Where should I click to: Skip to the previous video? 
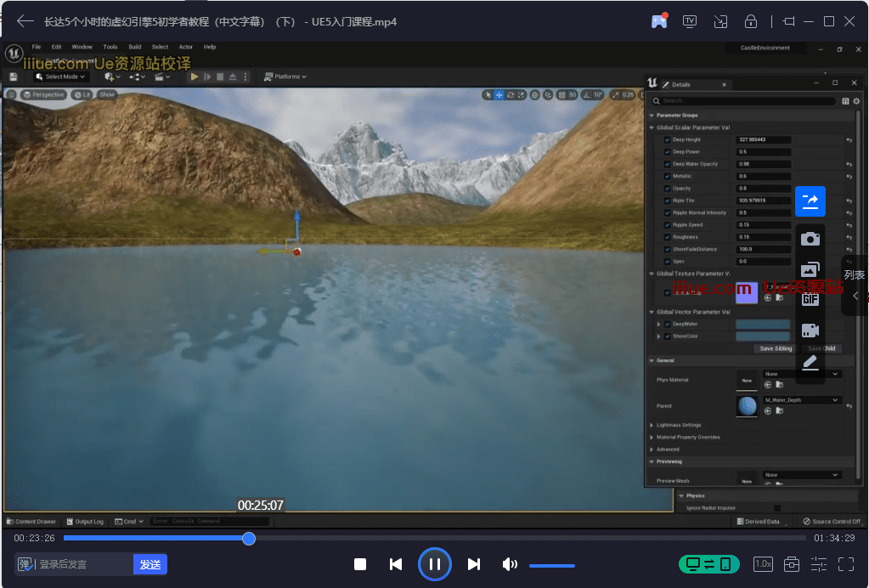click(396, 564)
